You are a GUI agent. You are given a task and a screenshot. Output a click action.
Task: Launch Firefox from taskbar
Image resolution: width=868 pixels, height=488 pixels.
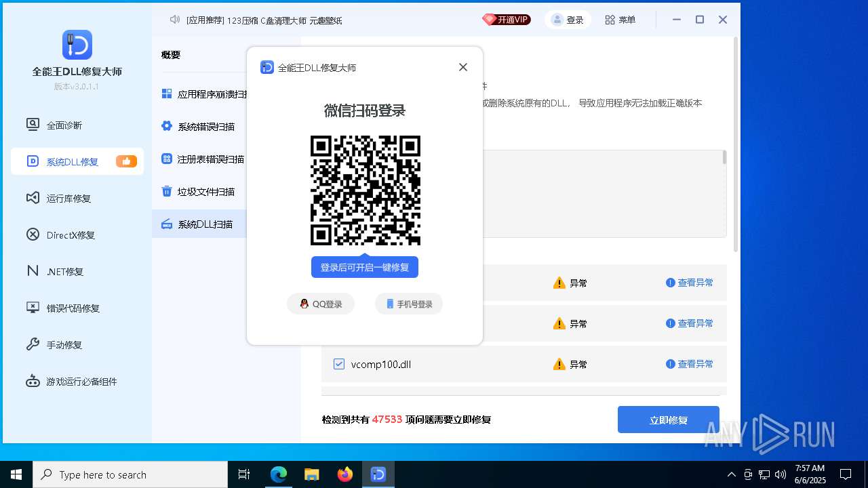345,474
